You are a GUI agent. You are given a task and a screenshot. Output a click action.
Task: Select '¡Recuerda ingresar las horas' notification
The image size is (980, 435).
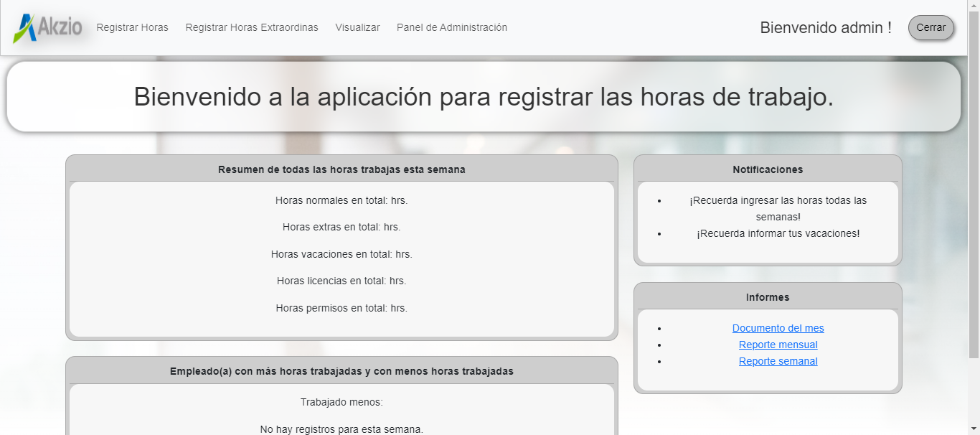click(x=778, y=208)
